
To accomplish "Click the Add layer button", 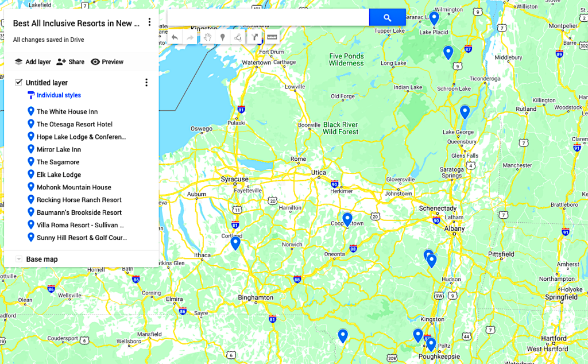I will [33, 62].
